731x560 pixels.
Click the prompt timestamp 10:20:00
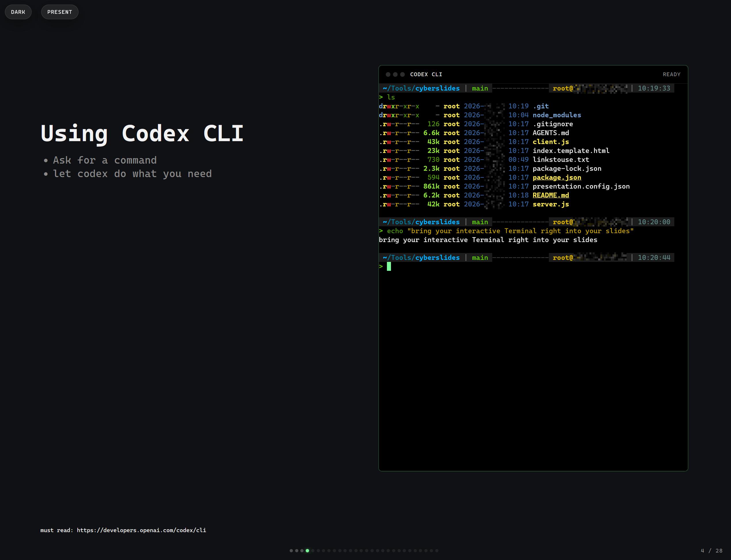[x=654, y=222]
